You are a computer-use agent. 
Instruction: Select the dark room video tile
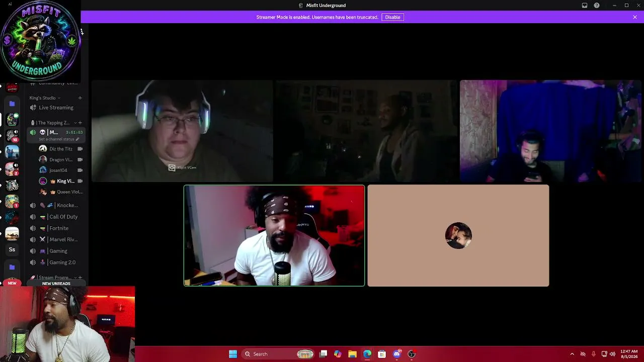point(366,131)
